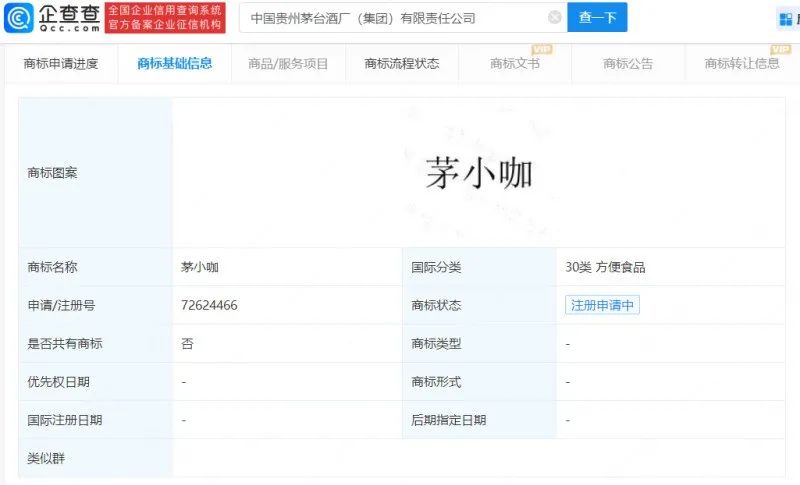Click the red 全国企业信用查询系统 banner

pos(165,18)
